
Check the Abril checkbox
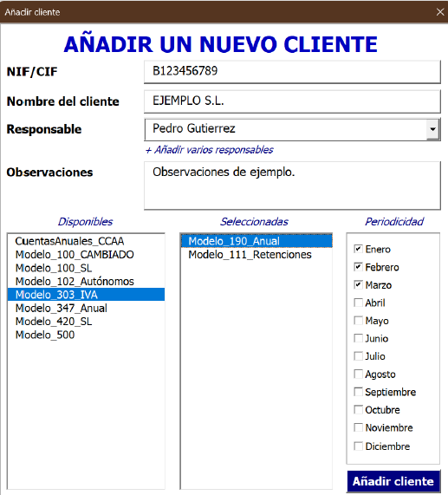coord(358,303)
